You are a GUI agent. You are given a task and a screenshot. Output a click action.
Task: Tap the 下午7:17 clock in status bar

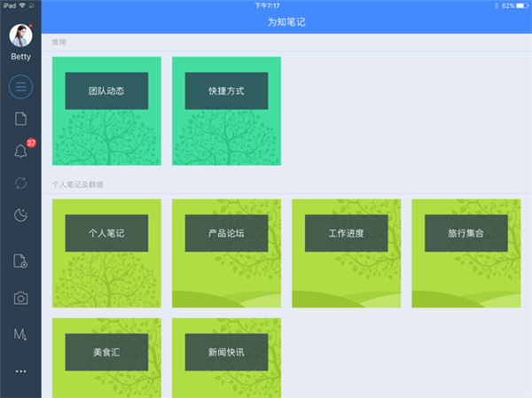tap(268, 6)
